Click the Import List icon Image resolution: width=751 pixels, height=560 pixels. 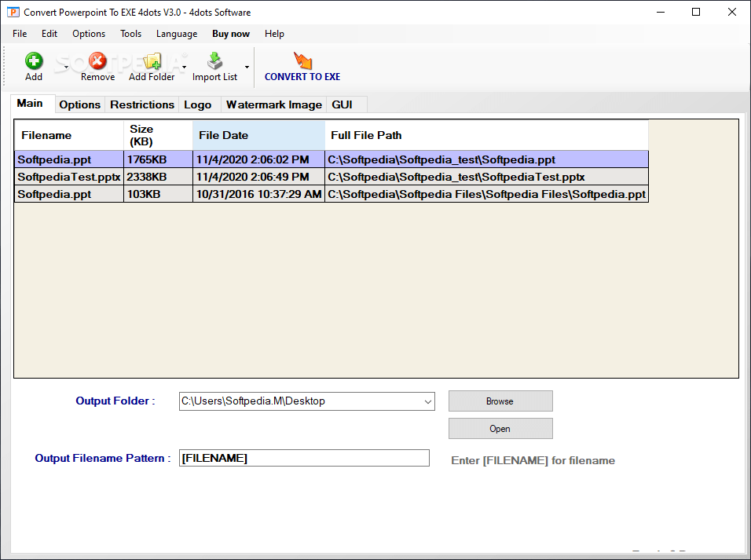click(214, 60)
